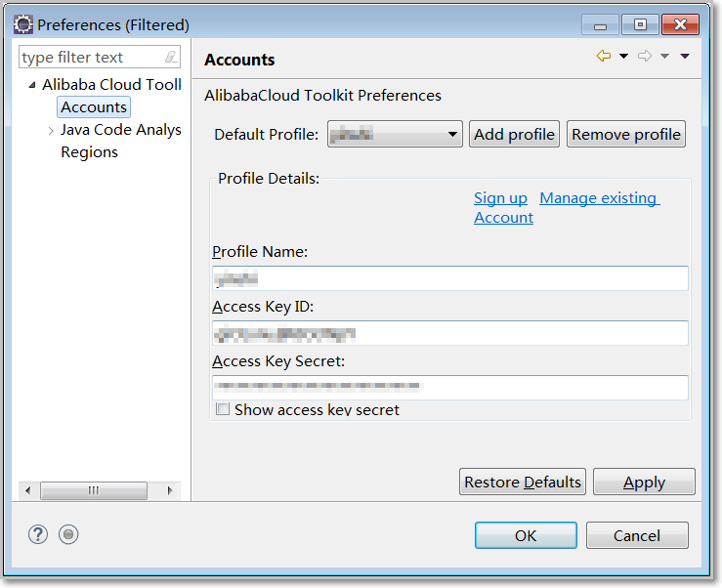Click into the Access Key ID field
The width and height of the screenshot is (722, 588).
coord(449,333)
